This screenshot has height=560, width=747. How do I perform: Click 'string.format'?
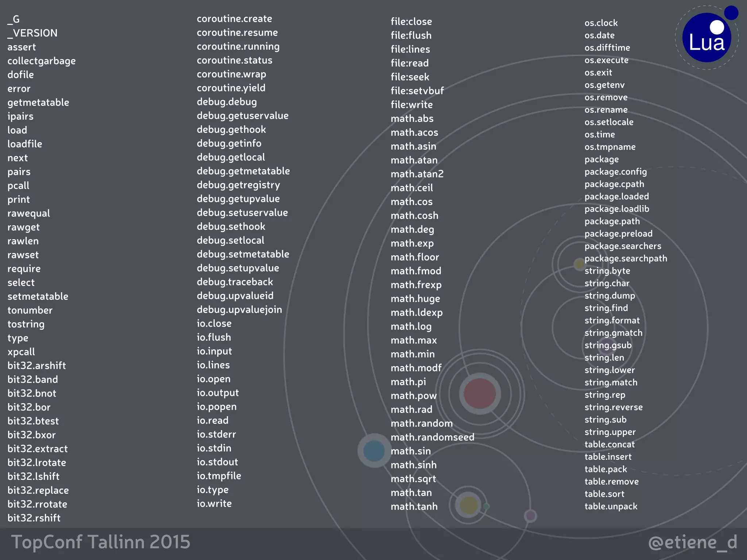coord(612,320)
